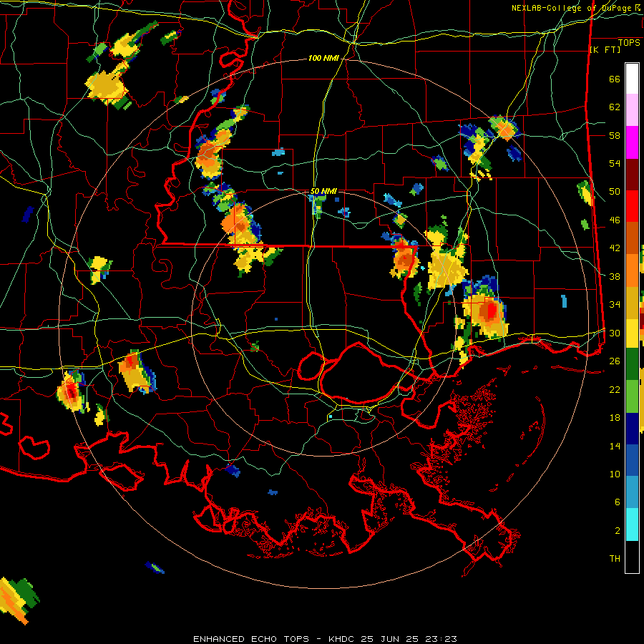This screenshot has height=644, width=644.
Task: Select the bright yellow legend swatch
Action: pyautogui.click(x=632, y=333)
